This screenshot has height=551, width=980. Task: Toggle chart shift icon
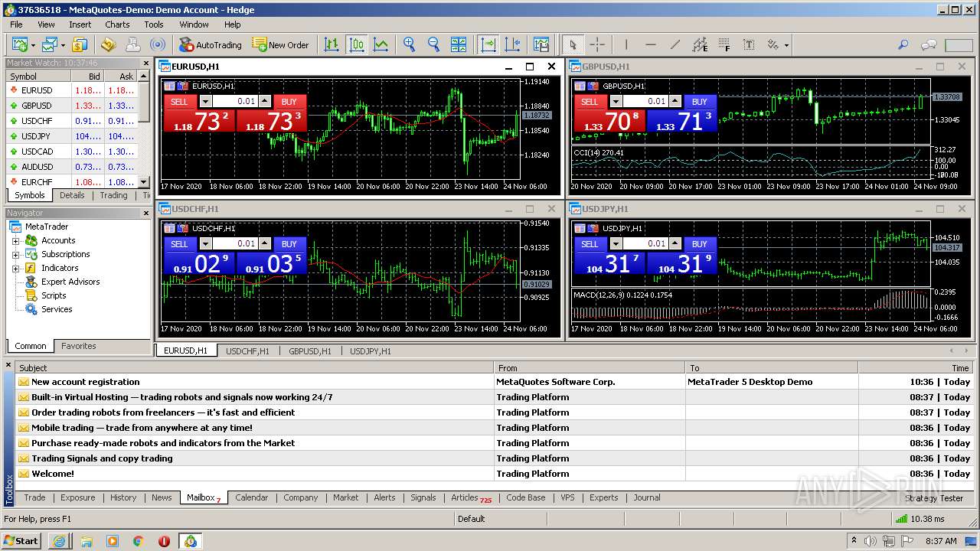tap(512, 45)
